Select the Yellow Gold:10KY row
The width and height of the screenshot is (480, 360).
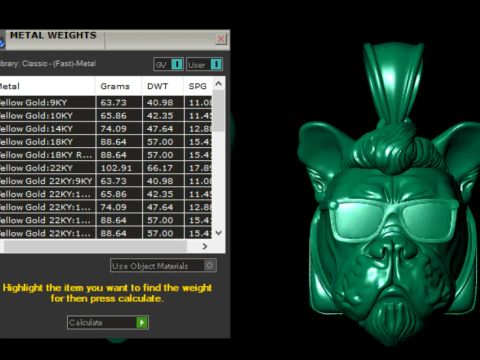(106, 116)
